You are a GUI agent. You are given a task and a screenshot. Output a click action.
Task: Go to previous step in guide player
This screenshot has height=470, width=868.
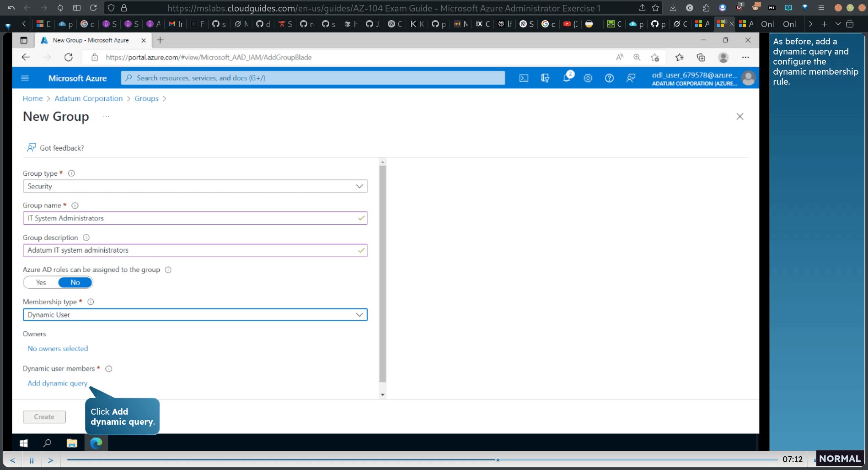(13, 460)
